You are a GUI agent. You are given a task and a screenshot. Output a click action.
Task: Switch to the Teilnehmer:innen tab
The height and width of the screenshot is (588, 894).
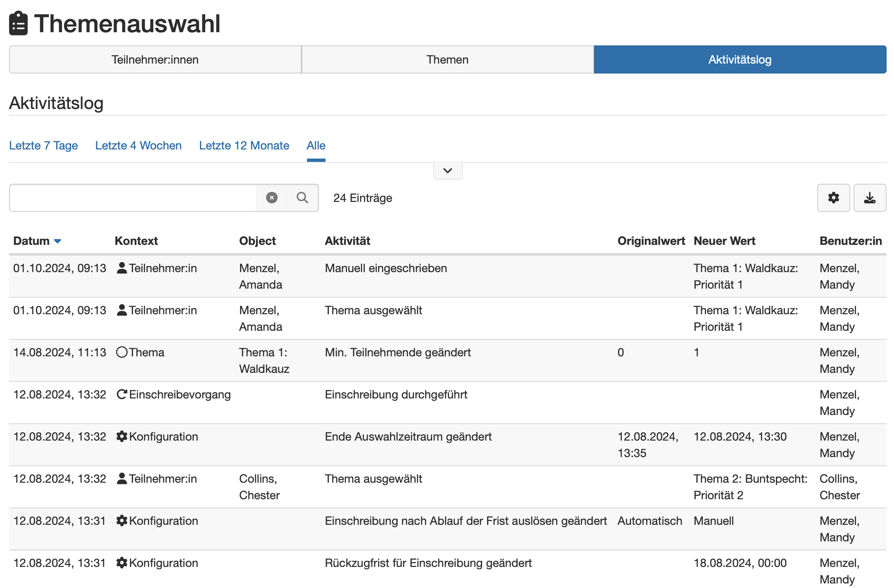[x=155, y=59]
